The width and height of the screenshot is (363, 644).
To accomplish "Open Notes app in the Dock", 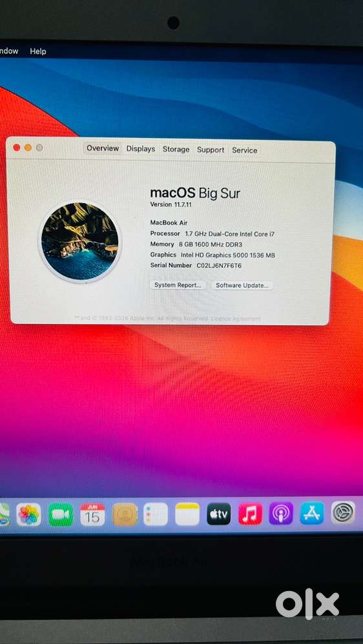I will [187, 514].
